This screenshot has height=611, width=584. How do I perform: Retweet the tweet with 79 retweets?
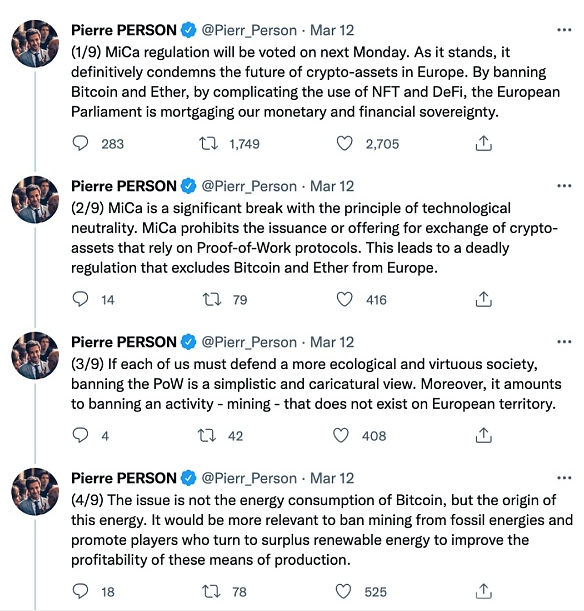pos(212,299)
